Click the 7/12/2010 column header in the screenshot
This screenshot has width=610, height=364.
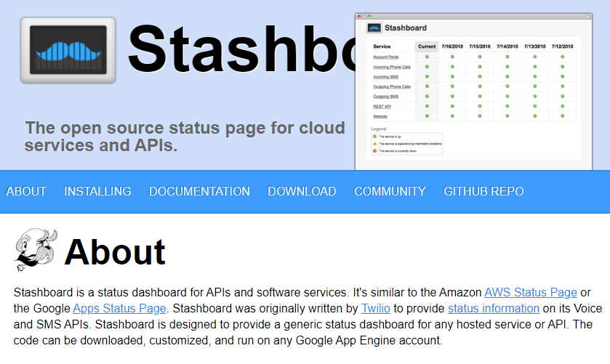[x=562, y=46]
